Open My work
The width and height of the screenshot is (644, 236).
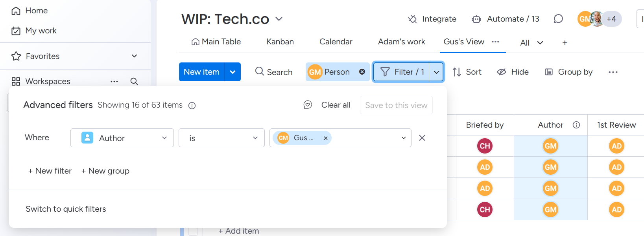34,31
